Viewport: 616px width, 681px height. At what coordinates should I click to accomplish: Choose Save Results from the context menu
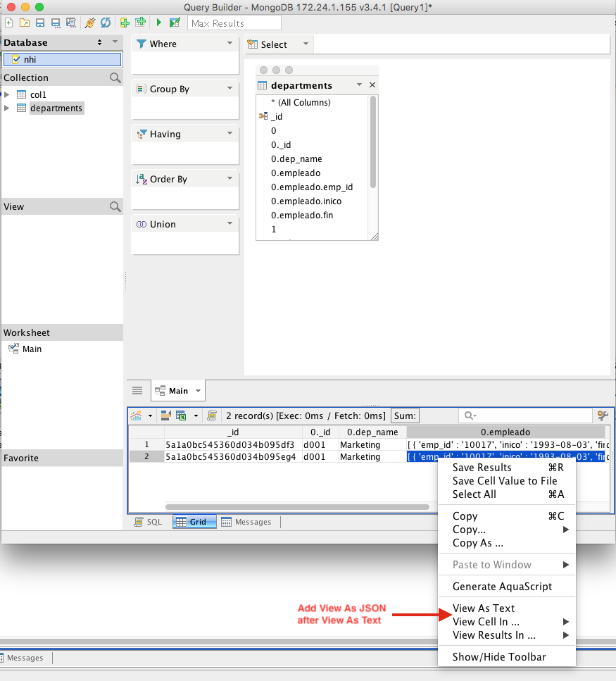click(507, 468)
